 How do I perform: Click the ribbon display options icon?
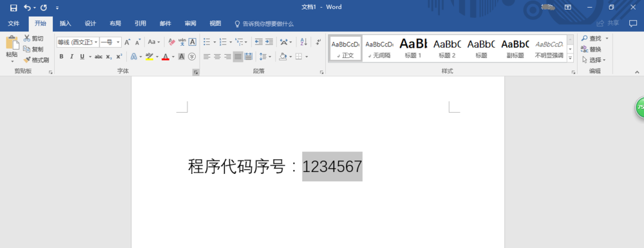(568, 7)
